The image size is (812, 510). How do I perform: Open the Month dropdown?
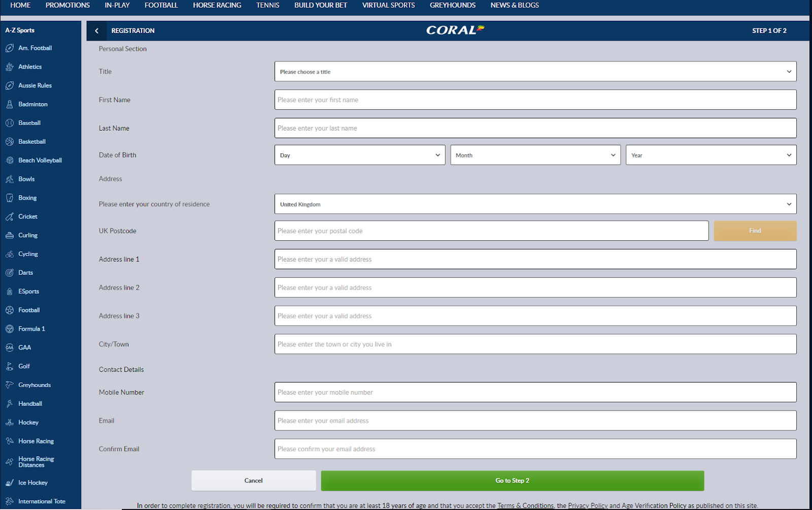click(x=535, y=155)
